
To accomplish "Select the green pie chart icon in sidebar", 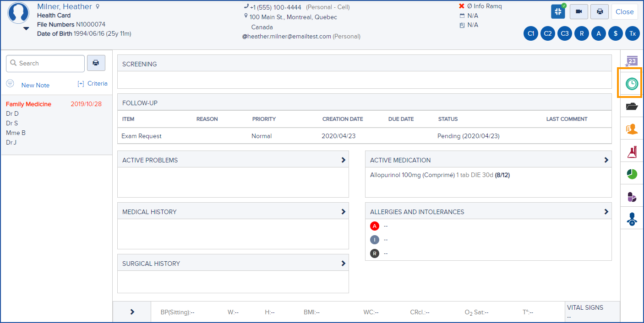I will pos(631,174).
